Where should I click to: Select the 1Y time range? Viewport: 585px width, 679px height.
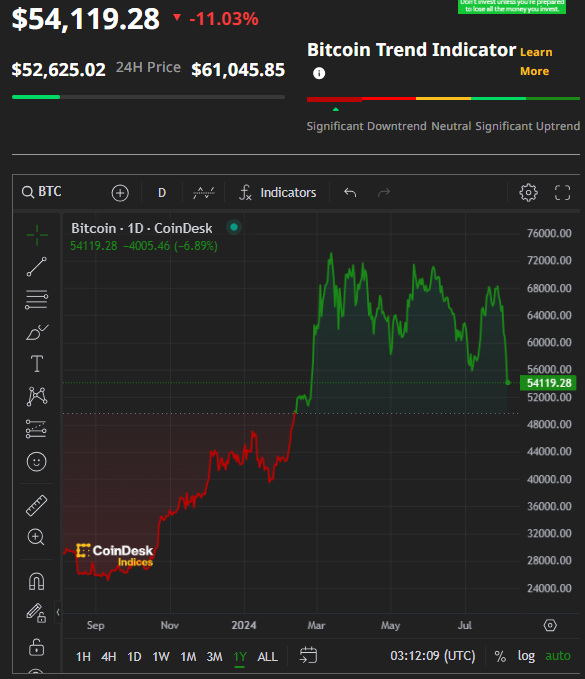pyautogui.click(x=240, y=656)
